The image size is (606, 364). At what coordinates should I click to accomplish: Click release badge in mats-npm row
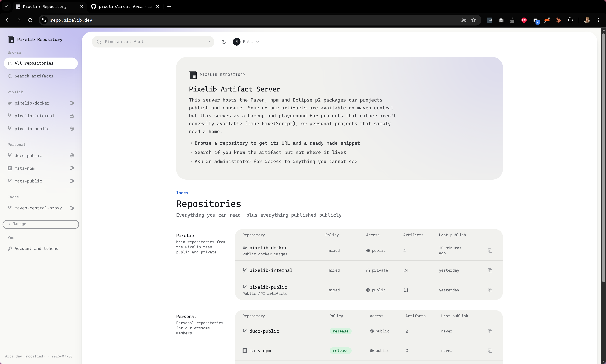pos(340,351)
